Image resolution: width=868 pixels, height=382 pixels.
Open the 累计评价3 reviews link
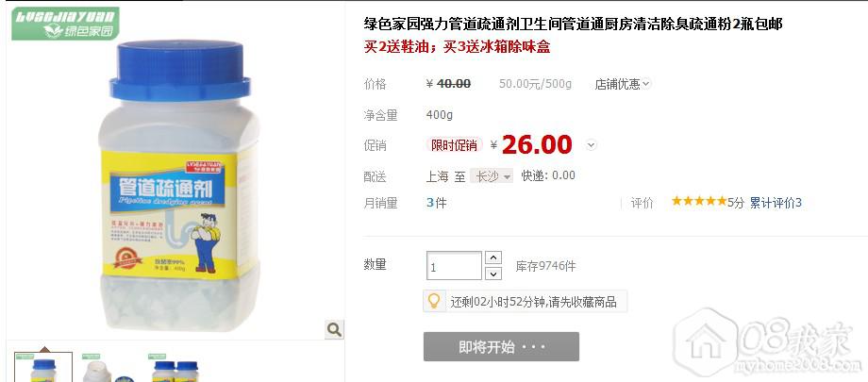tap(776, 203)
